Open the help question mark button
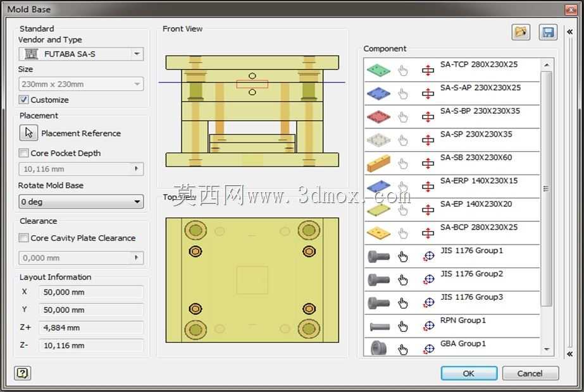The image size is (584, 392). pyautogui.click(x=22, y=372)
